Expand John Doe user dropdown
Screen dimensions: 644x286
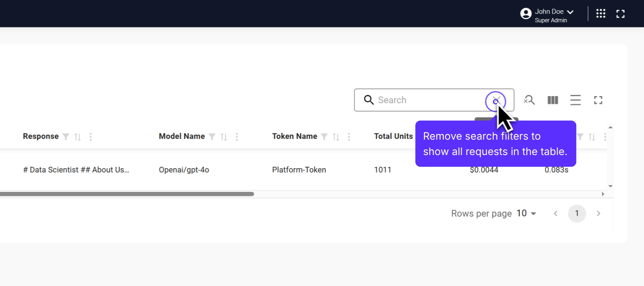coord(570,12)
